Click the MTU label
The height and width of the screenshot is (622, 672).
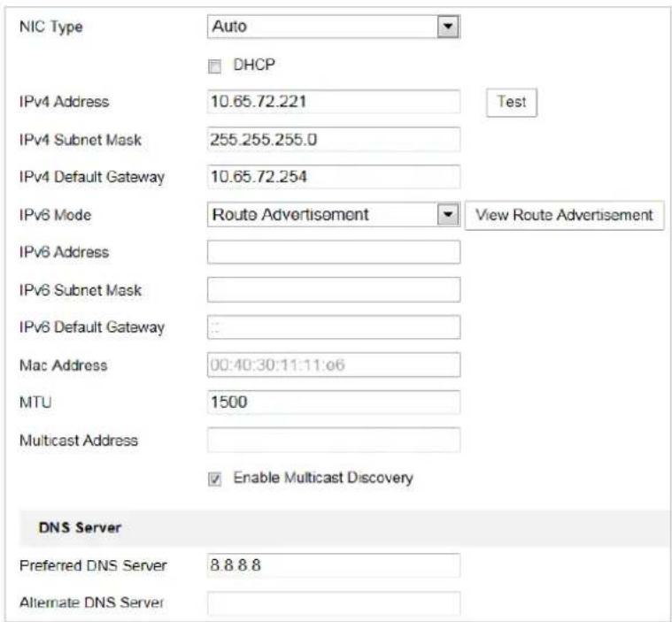[35, 403]
